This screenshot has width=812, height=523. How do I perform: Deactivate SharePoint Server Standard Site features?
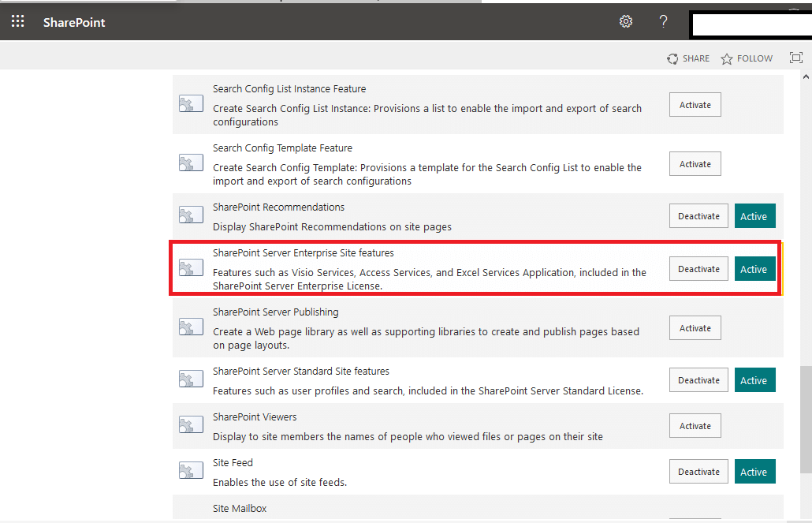(x=698, y=379)
